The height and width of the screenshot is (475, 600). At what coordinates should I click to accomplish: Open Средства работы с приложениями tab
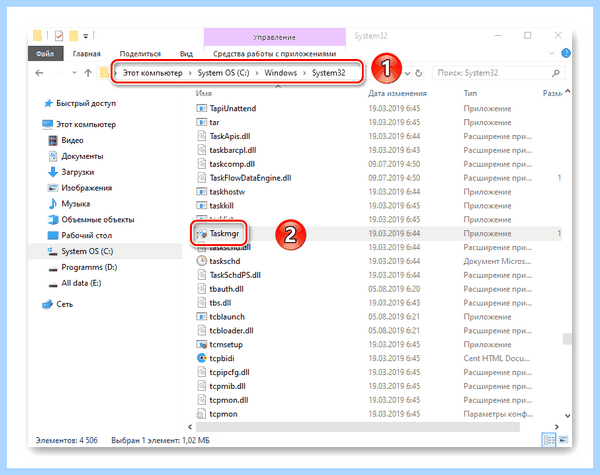coord(274,54)
